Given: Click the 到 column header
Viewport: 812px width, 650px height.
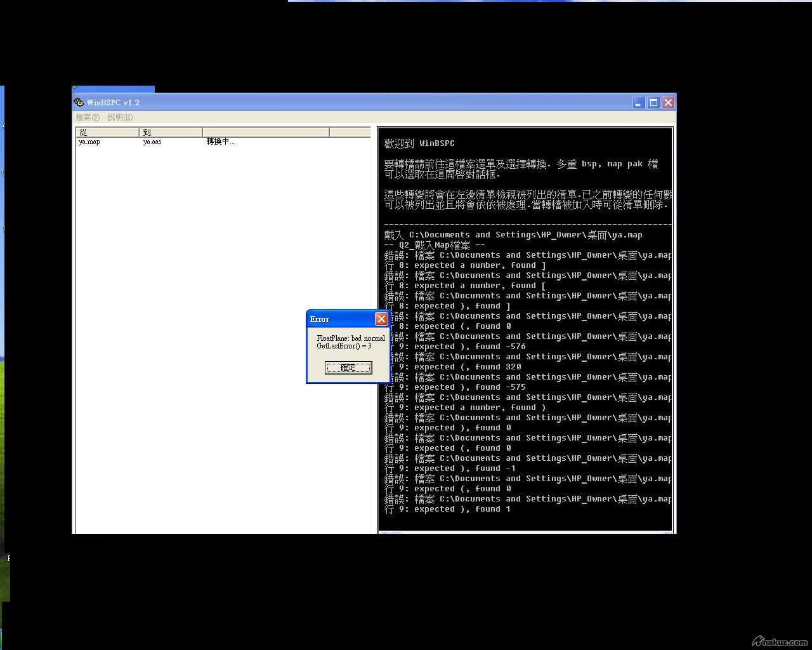Looking at the screenshot, I should click(171, 132).
